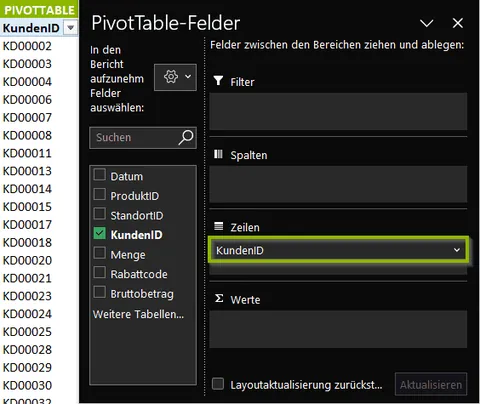Image resolution: width=480 pixels, height=404 pixels.
Task: Check the Bruttobetrag field checkbox
Action: pos(100,292)
